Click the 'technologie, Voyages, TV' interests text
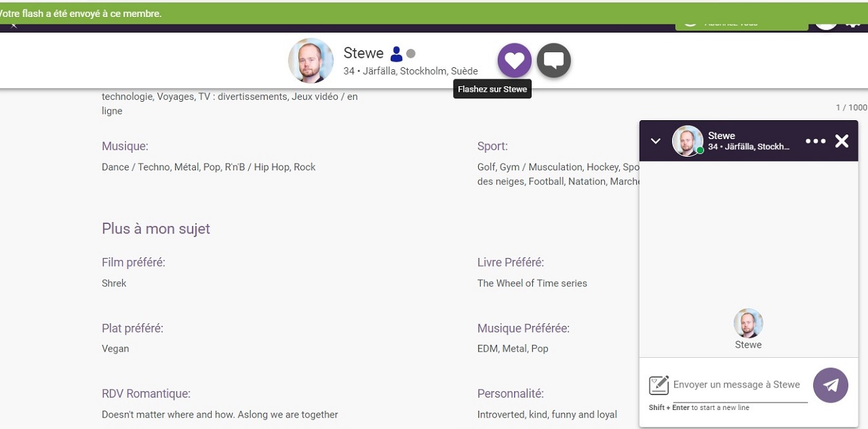 (230, 103)
